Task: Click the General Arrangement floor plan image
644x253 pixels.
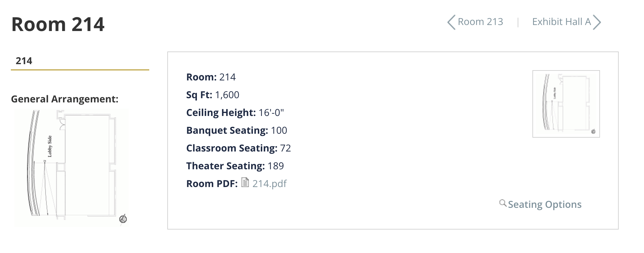Action: 71,167
